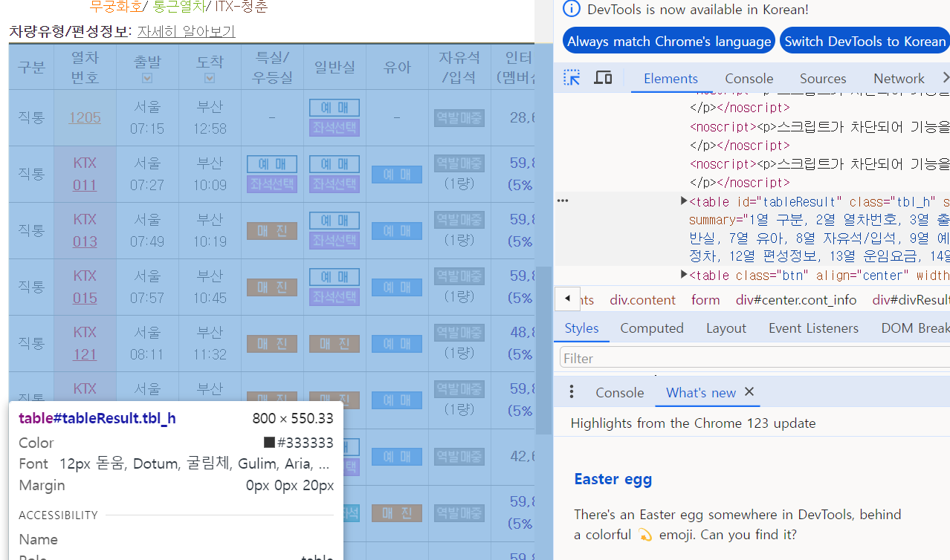Select div#center.cont_info in the breadcrumb
Image resolution: width=950 pixels, height=560 pixels.
coord(796,299)
